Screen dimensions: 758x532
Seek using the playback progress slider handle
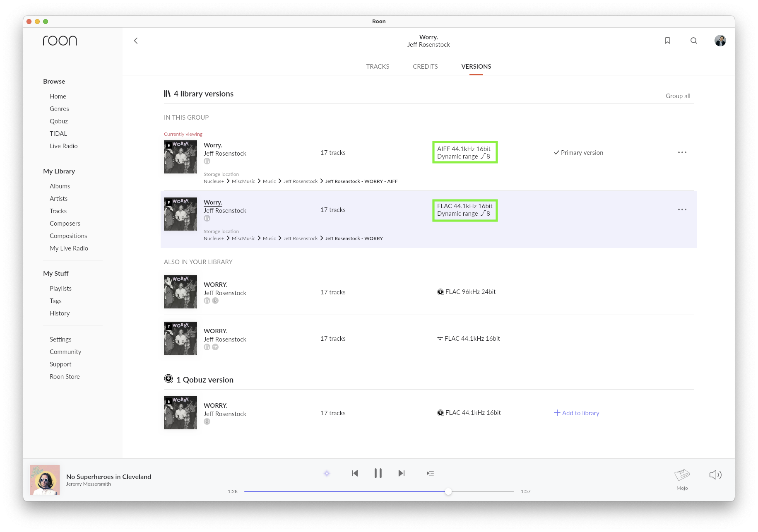tap(448, 491)
